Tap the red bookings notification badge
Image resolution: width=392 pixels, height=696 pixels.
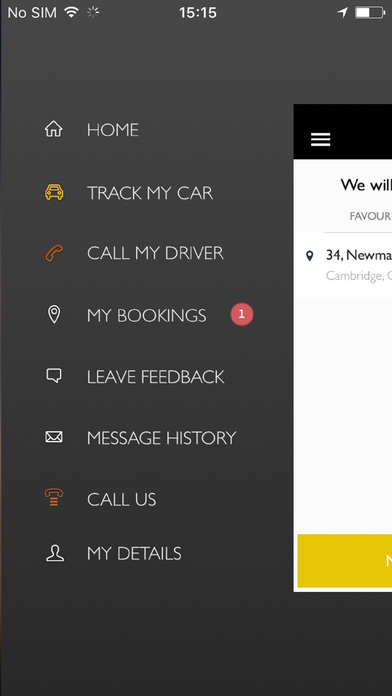click(242, 315)
